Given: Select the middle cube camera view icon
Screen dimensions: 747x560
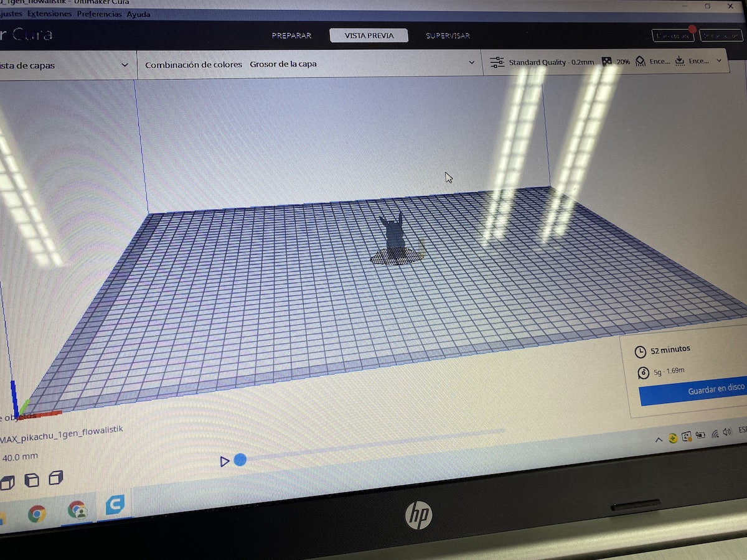Looking at the screenshot, I should [x=31, y=480].
